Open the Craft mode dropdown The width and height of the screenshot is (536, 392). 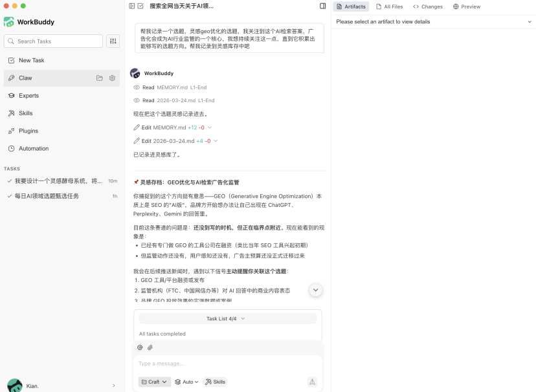click(x=154, y=382)
